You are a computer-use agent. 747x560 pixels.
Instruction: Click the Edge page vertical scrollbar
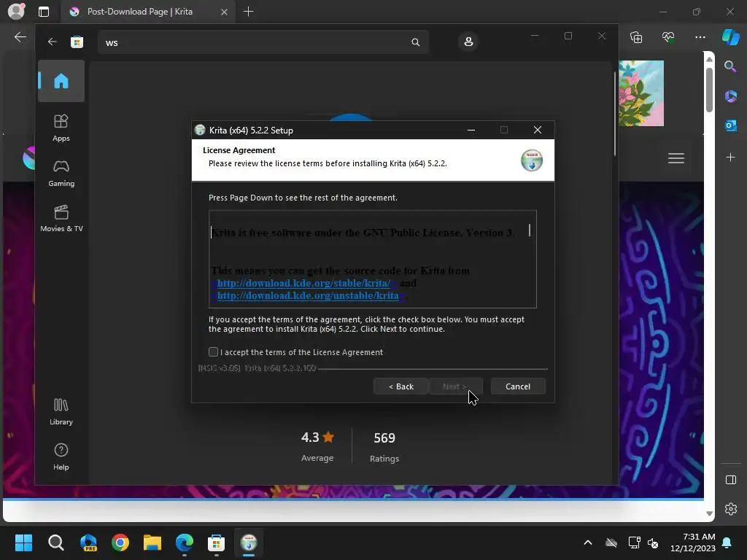coord(709,90)
